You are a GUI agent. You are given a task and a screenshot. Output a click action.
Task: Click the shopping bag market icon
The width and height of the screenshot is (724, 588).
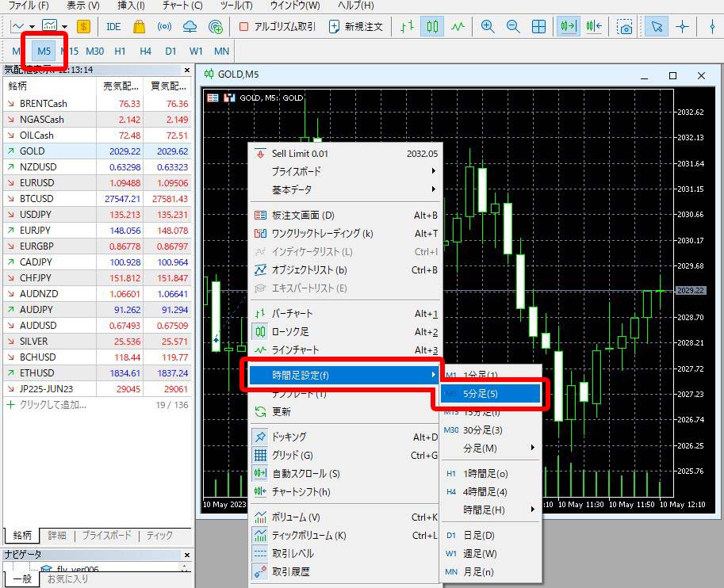[140, 26]
